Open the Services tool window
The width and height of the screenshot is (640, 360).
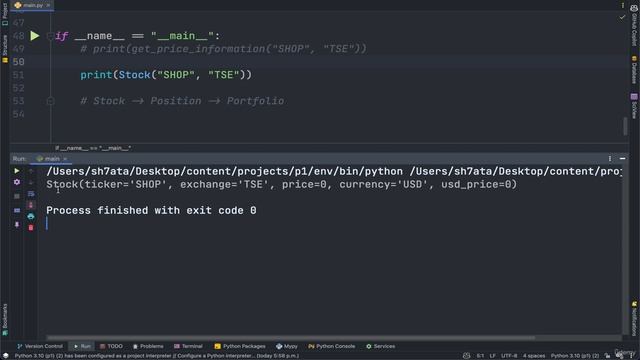click(380, 346)
